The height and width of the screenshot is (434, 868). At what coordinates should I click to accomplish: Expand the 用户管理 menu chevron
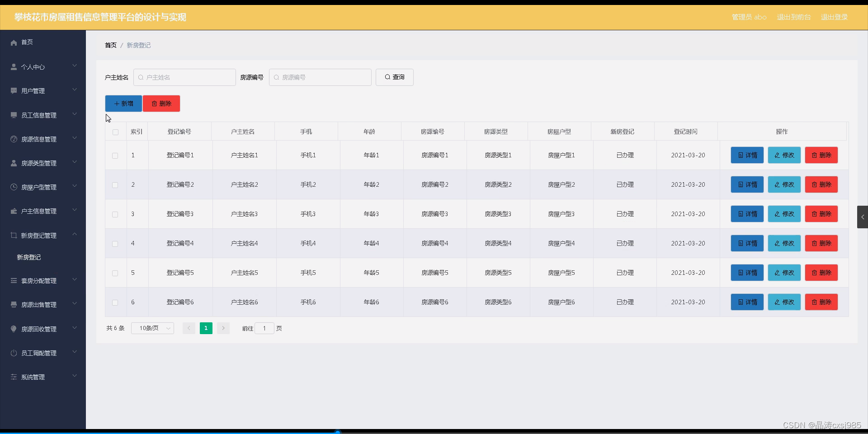tap(75, 90)
